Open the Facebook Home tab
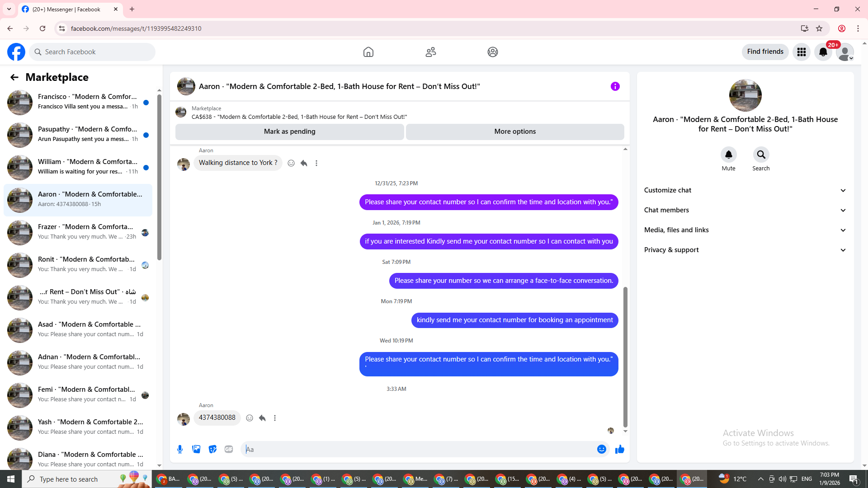The height and width of the screenshot is (488, 868). [368, 52]
